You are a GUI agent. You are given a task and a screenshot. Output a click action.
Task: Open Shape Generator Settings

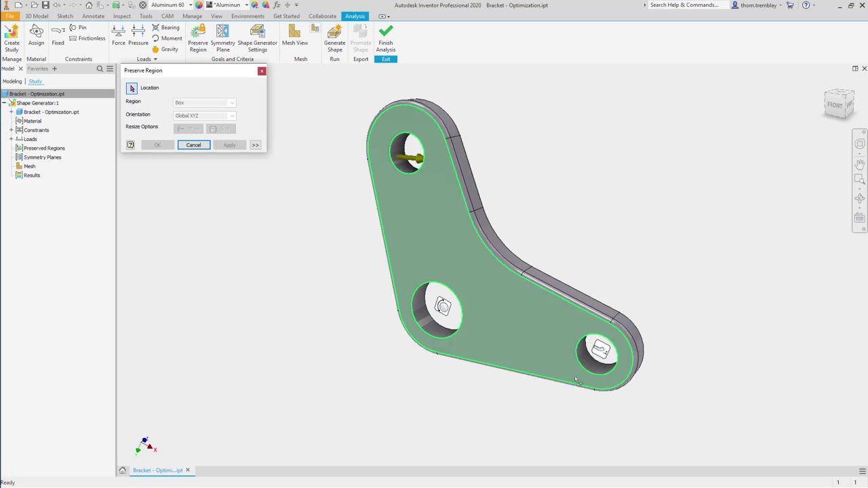click(257, 39)
